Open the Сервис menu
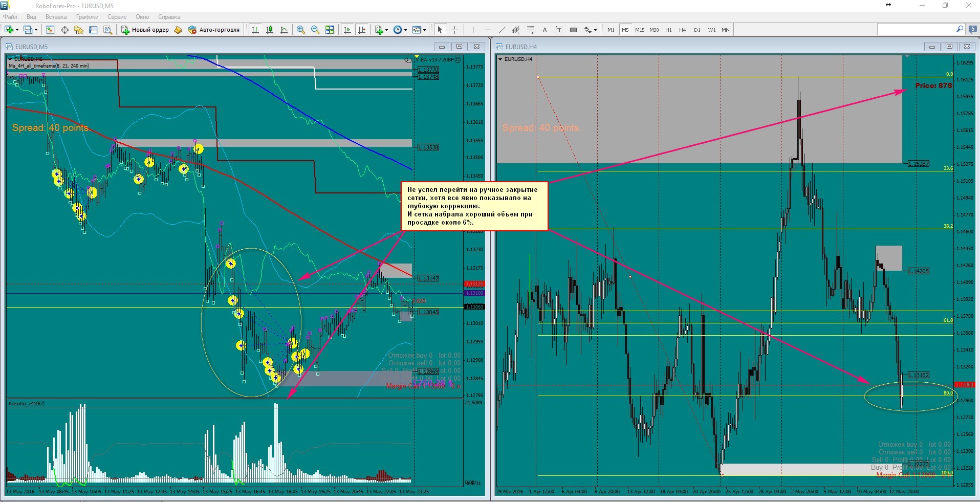Viewport: 980px width, 502px height. coord(117,17)
